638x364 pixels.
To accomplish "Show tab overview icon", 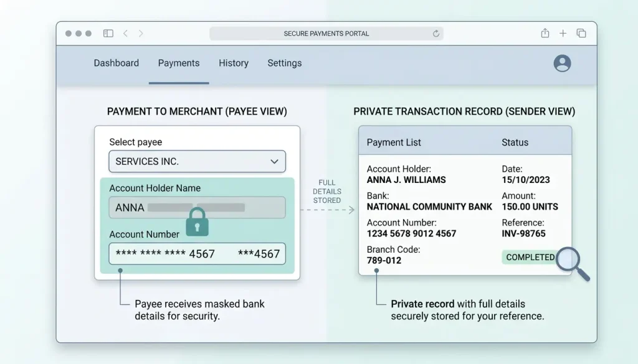I will pos(581,34).
